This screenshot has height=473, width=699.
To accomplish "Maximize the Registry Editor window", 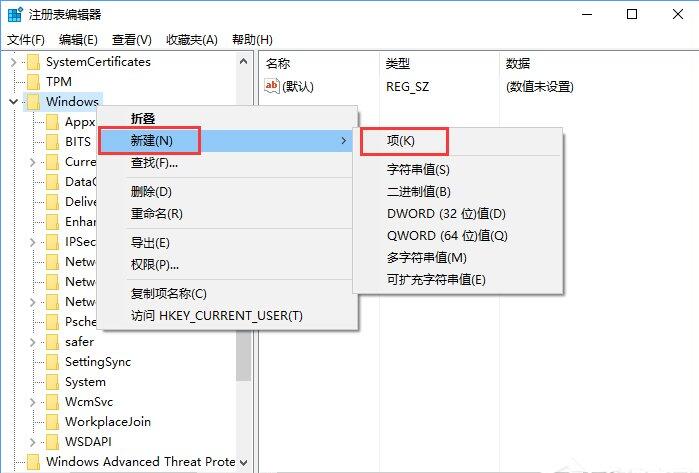I will (632, 14).
